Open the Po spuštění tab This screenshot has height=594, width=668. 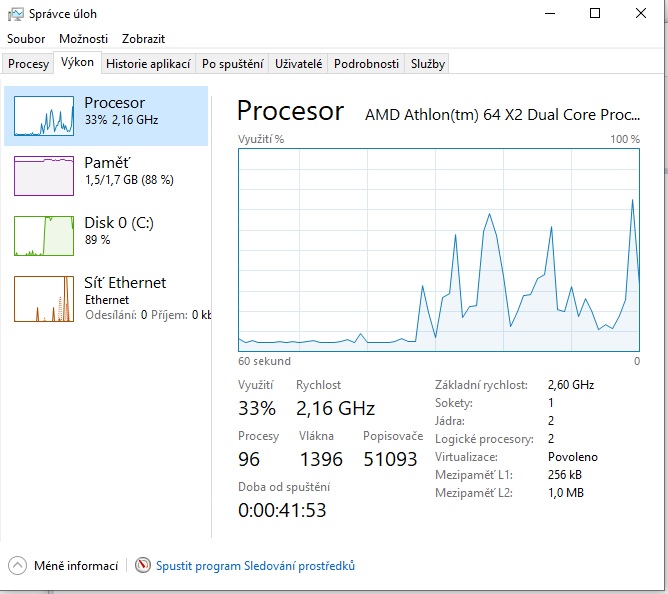(232, 64)
